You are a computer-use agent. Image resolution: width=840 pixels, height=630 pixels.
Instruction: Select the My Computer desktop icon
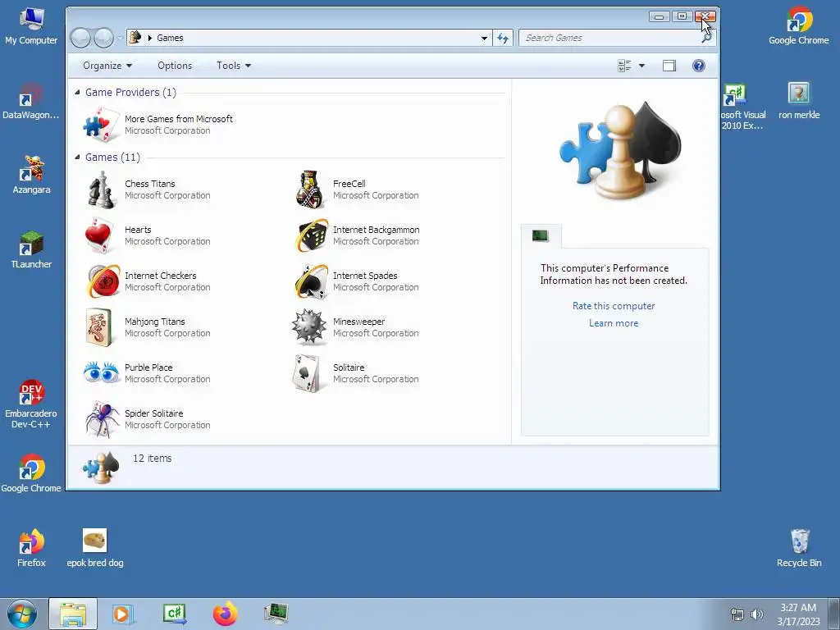pos(31,26)
